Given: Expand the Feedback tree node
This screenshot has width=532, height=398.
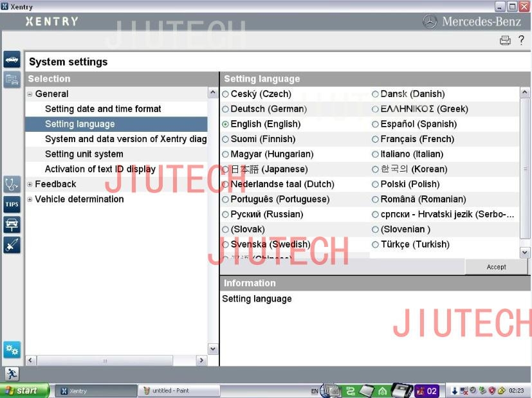Looking at the screenshot, I should click(30, 185).
